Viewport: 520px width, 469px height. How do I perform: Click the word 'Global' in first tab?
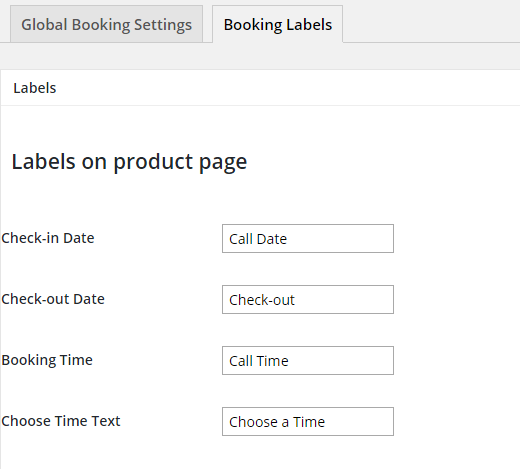point(44,25)
